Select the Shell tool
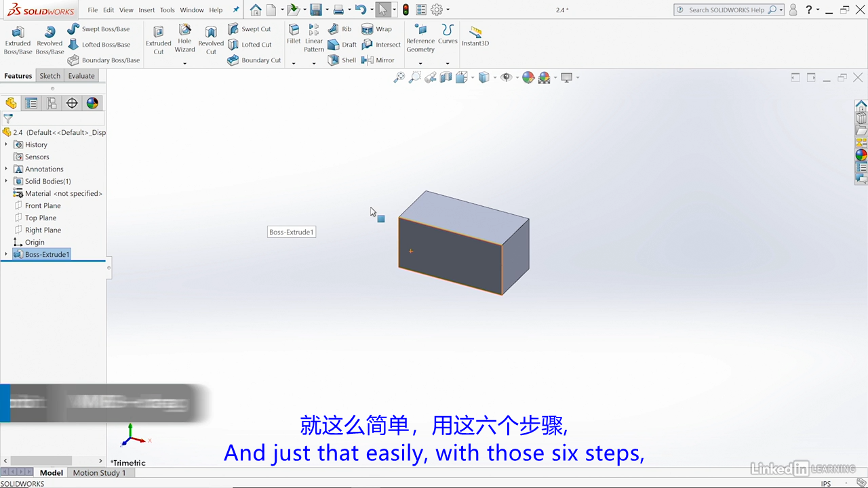Screen dimensions: 868x488 [x=342, y=60]
